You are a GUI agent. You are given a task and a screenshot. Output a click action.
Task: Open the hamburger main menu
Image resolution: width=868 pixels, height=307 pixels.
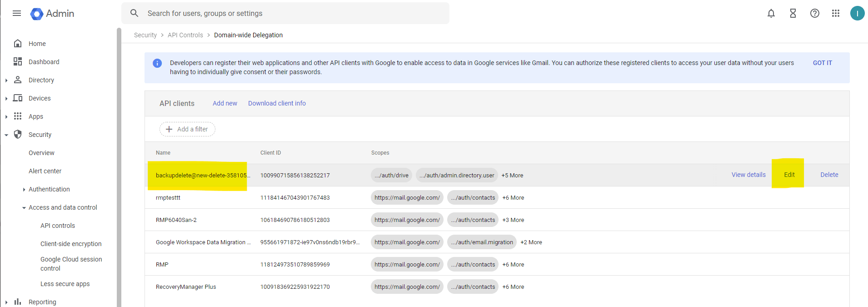click(x=17, y=13)
